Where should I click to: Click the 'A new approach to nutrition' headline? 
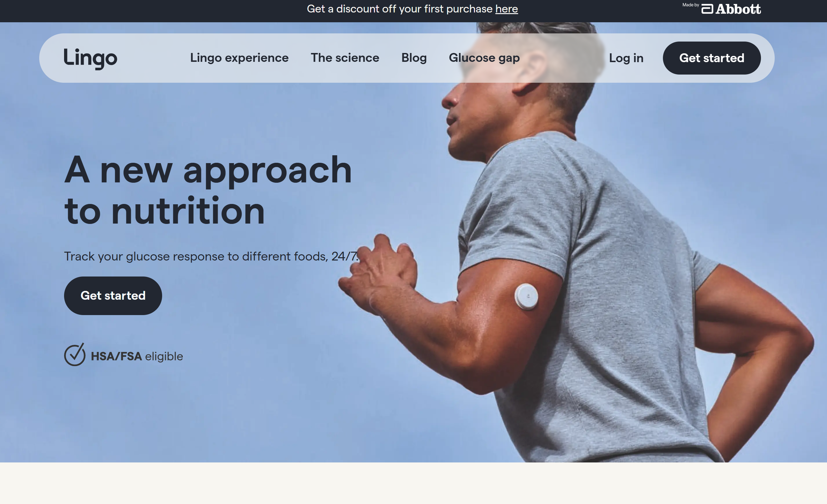pos(208,190)
